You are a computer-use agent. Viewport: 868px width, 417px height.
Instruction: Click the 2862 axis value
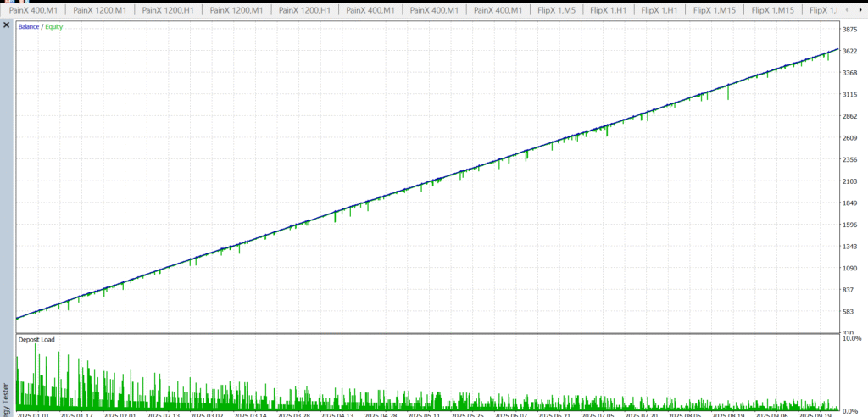tap(849, 116)
